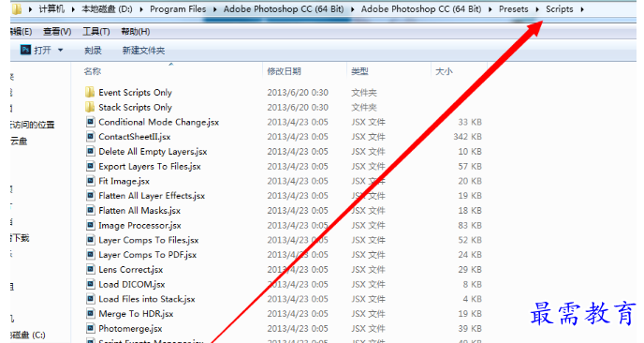Click the Flatten All Layer Effects.jsx file icon
Image resolution: width=644 pixels, height=343 pixels.
(91, 196)
